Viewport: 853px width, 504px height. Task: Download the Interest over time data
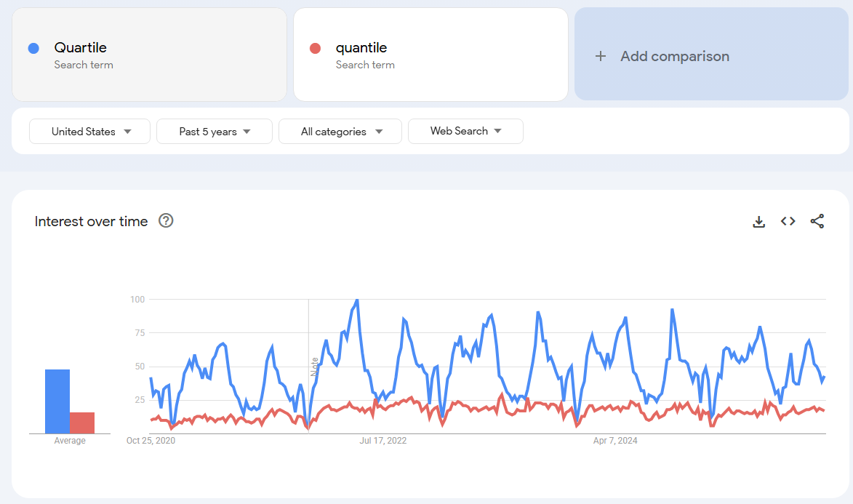pyautogui.click(x=758, y=222)
